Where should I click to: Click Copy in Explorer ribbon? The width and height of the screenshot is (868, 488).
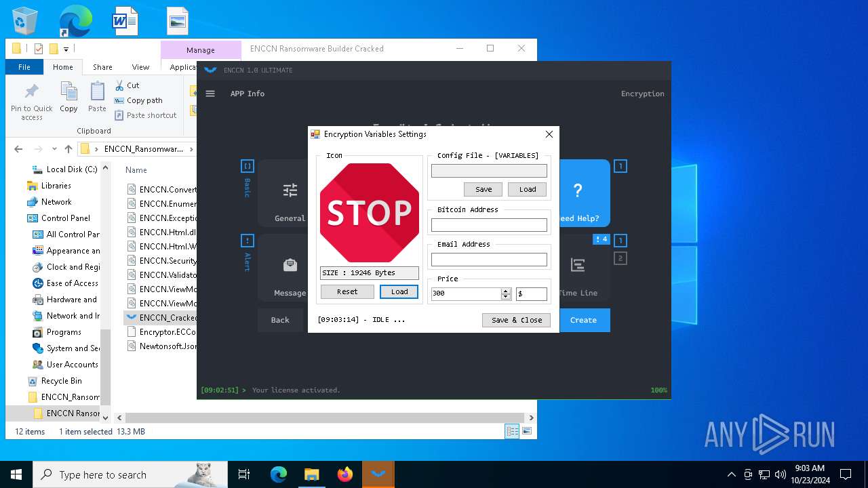tap(68, 97)
